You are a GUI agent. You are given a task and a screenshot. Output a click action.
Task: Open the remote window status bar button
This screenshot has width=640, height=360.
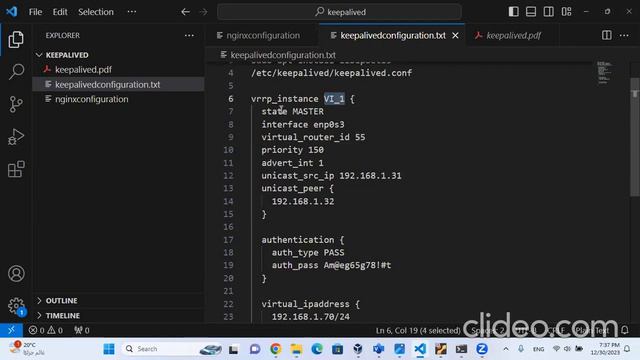point(11,330)
